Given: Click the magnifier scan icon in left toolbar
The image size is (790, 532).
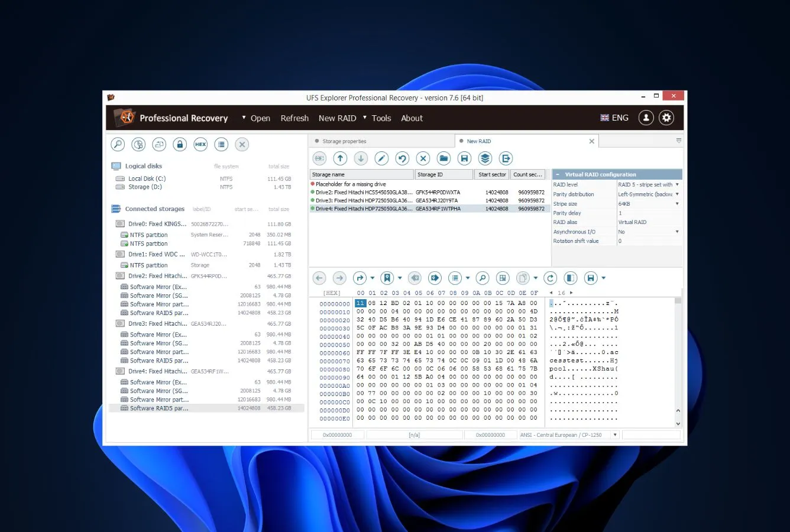Looking at the screenshot, I should [x=118, y=144].
